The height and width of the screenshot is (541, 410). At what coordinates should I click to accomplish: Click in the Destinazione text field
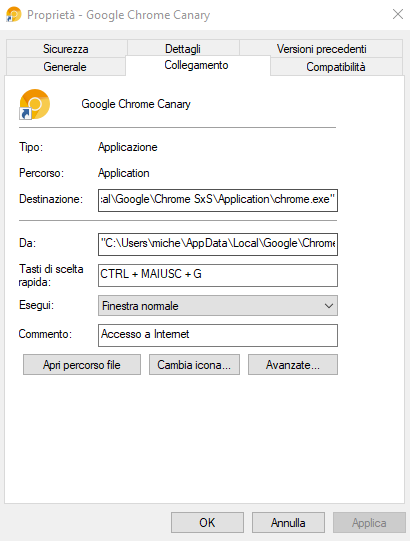click(x=218, y=200)
